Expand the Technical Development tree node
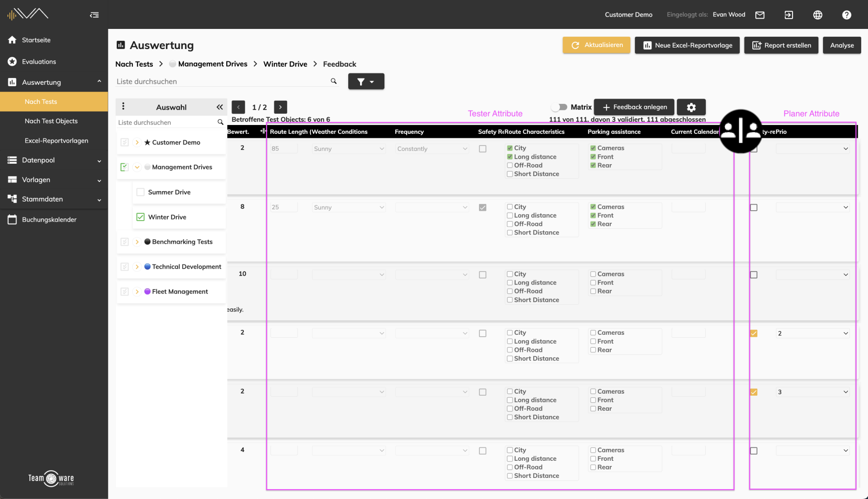 [x=137, y=267]
